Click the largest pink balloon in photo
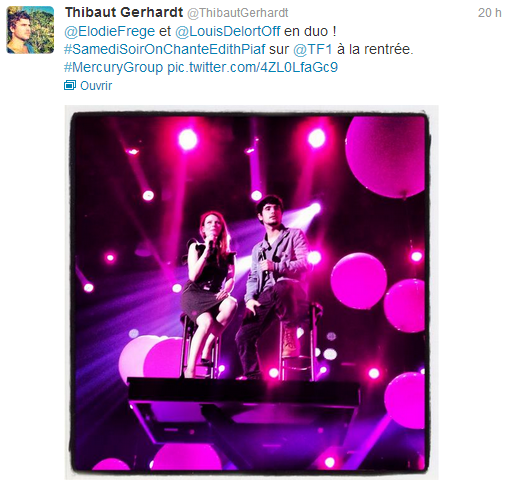The height and width of the screenshot is (494, 506). 385,157
